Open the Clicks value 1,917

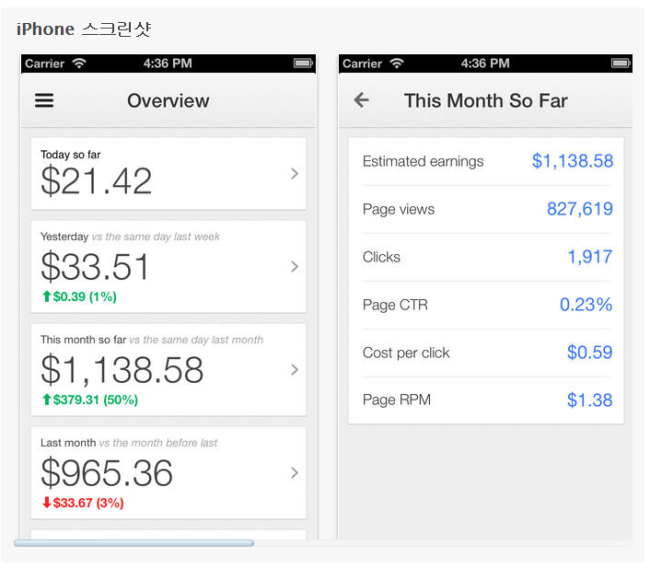click(589, 257)
